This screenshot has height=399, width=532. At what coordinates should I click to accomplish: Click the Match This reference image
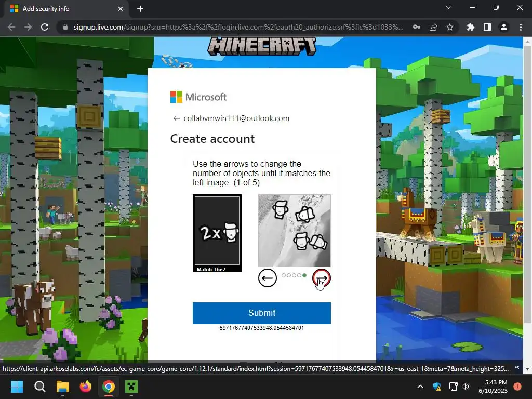(x=217, y=233)
